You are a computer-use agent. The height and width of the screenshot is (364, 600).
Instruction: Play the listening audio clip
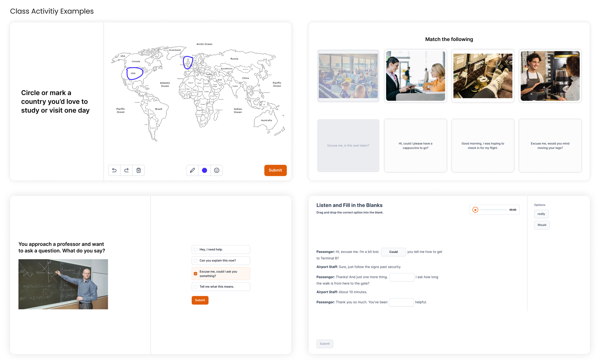pos(475,210)
